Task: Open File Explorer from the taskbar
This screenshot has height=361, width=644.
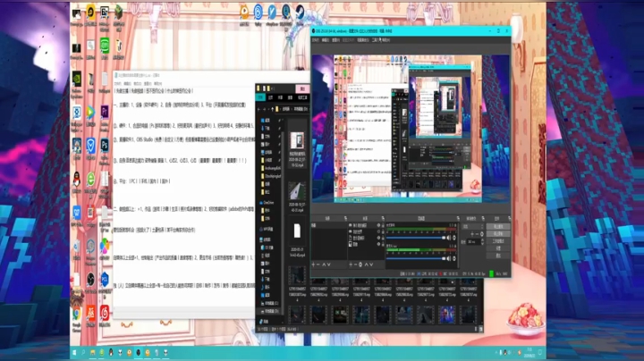Action: tap(92, 352)
